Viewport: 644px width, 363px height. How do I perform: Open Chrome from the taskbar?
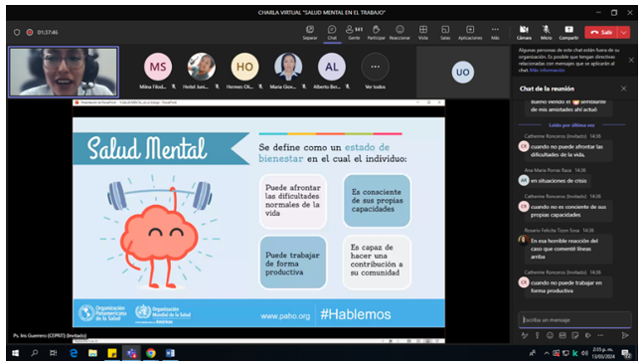coord(151,353)
